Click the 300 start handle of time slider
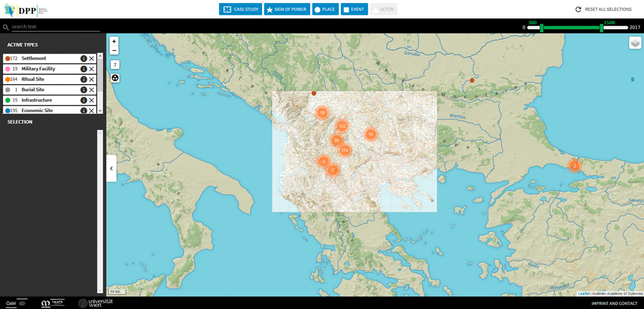The height and width of the screenshot is (309, 644). pyautogui.click(x=542, y=28)
